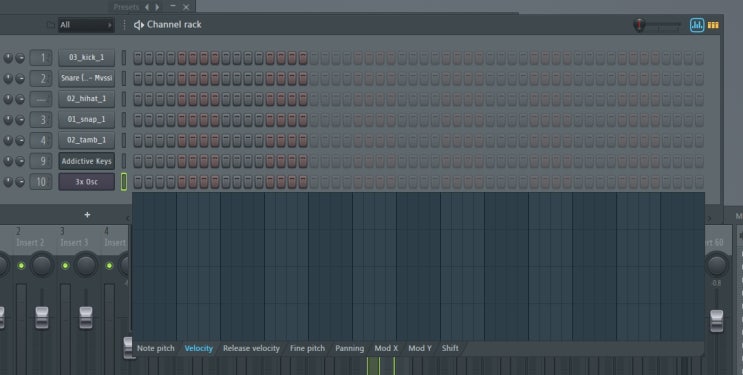743x375 pixels.
Task: Click the Insert 2 pan knob in mixer
Action: [42, 265]
